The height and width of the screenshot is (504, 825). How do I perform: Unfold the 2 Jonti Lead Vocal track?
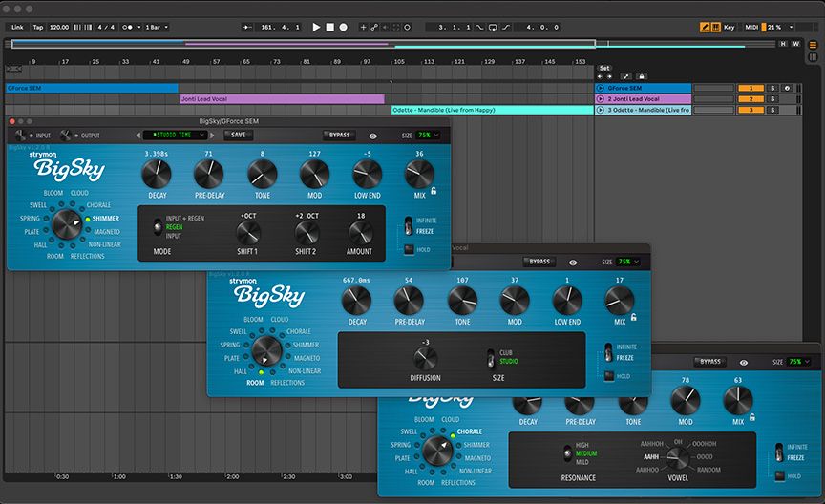[600, 99]
